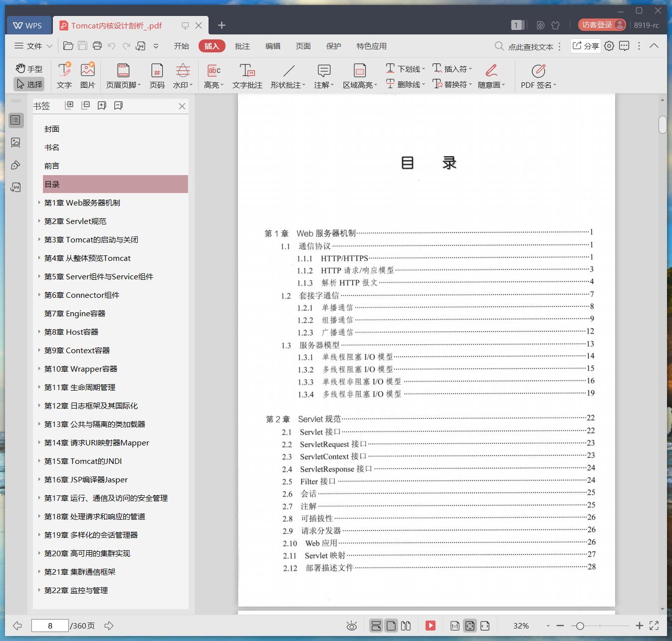This screenshot has width=672, height=641.
Task: Zoom in with plus button
Action: coord(639,626)
